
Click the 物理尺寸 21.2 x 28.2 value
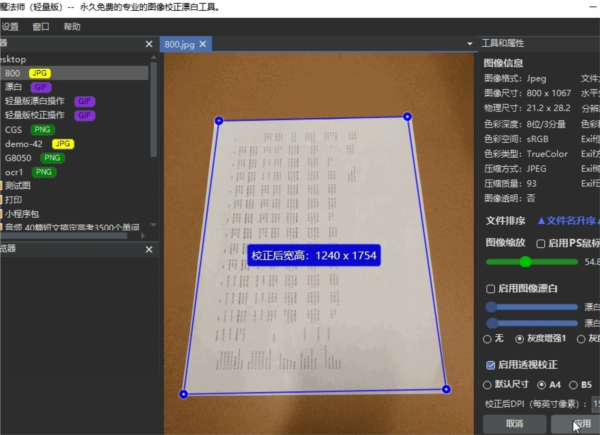[548, 108]
